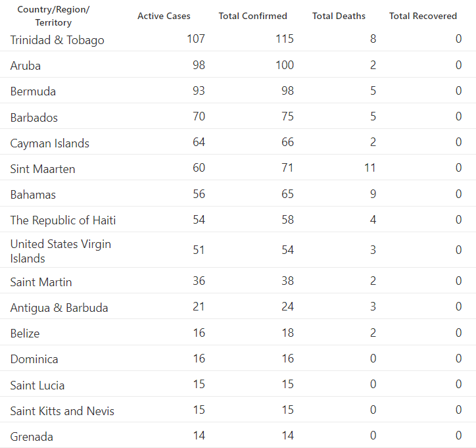The width and height of the screenshot is (476, 448).
Task: Click the Saint Martin country name
Action: pyautogui.click(x=41, y=282)
